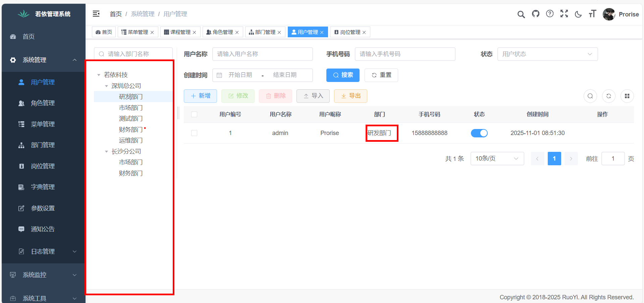The height and width of the screenshot is (303, 644).
Task: Open the header search magnifier icon
Action: point(521,14)
